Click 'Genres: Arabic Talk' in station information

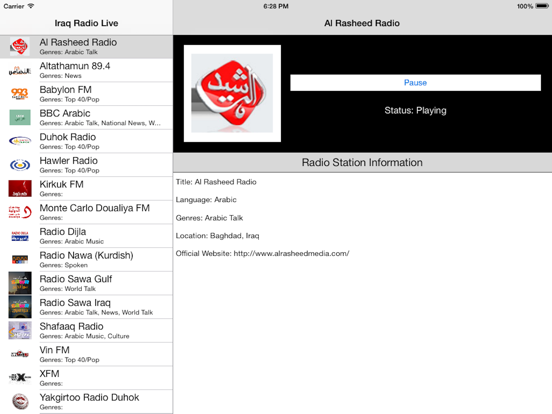click(209, 218)
